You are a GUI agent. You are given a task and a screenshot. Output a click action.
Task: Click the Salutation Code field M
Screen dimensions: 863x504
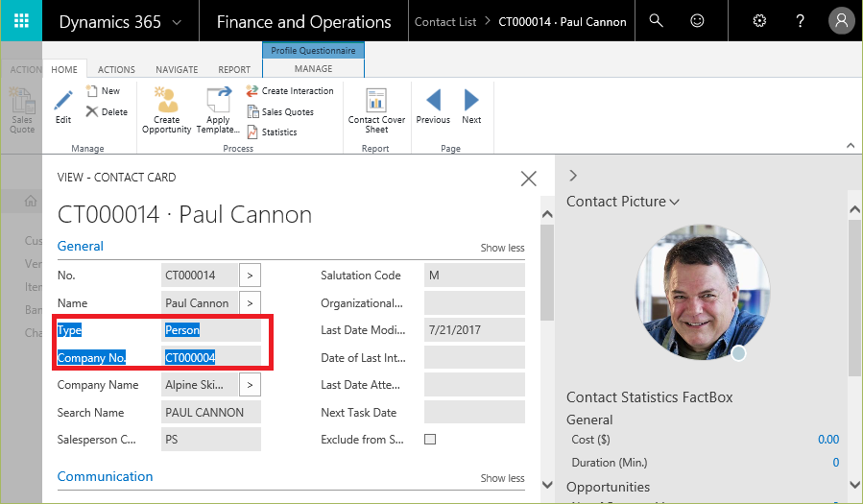tap(474, 276)
